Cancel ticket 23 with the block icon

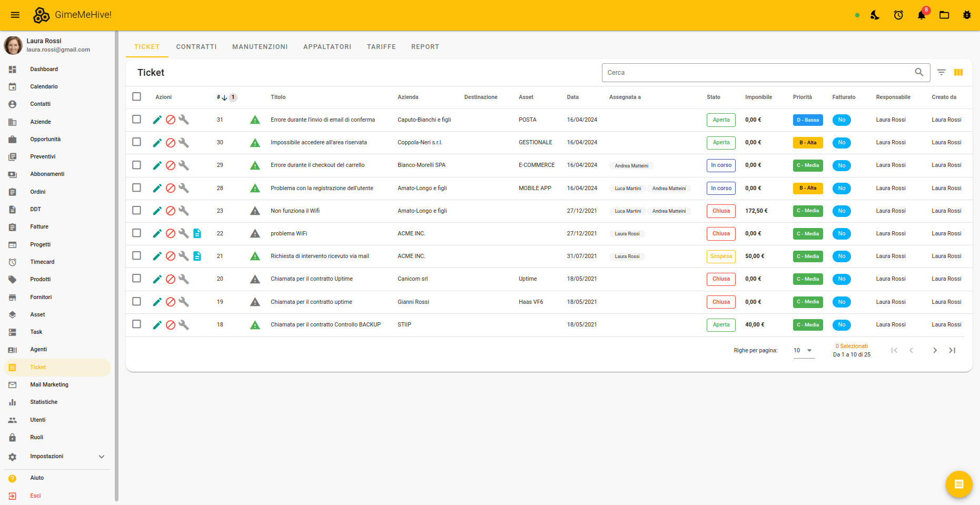click(171, 211)
